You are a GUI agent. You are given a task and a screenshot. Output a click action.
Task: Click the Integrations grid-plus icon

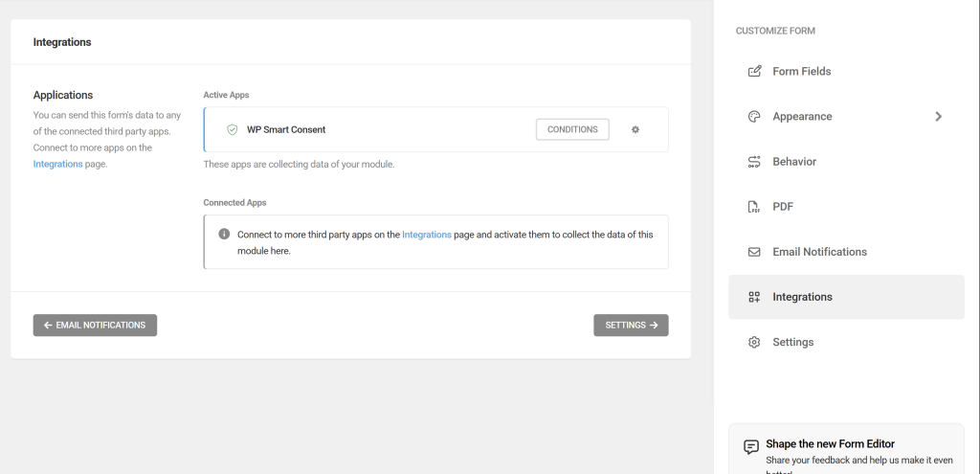coord(754,297)
